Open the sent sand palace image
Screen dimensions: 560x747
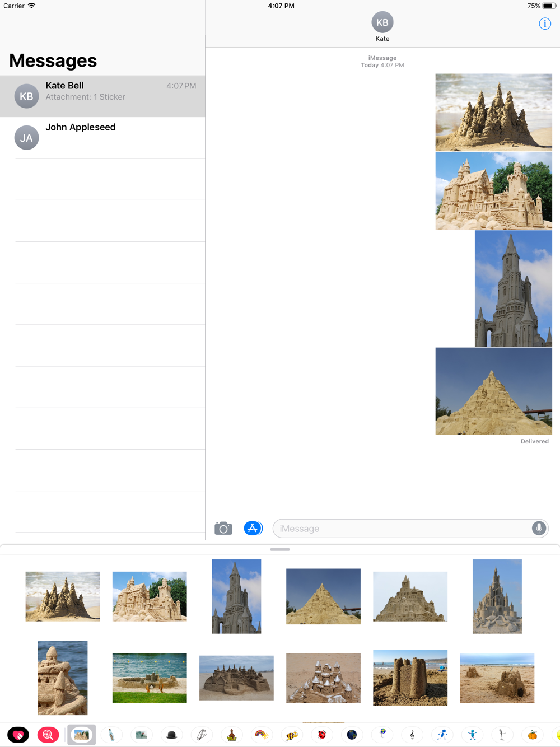point(494,191)
